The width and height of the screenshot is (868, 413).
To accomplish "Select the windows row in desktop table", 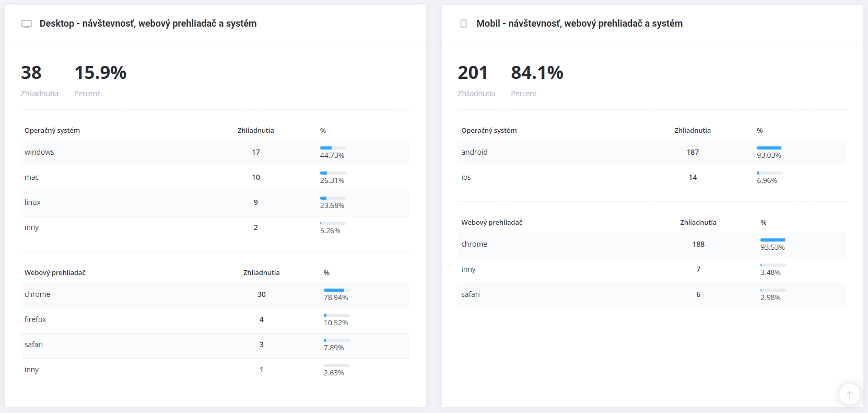I will tap(215, 153).
